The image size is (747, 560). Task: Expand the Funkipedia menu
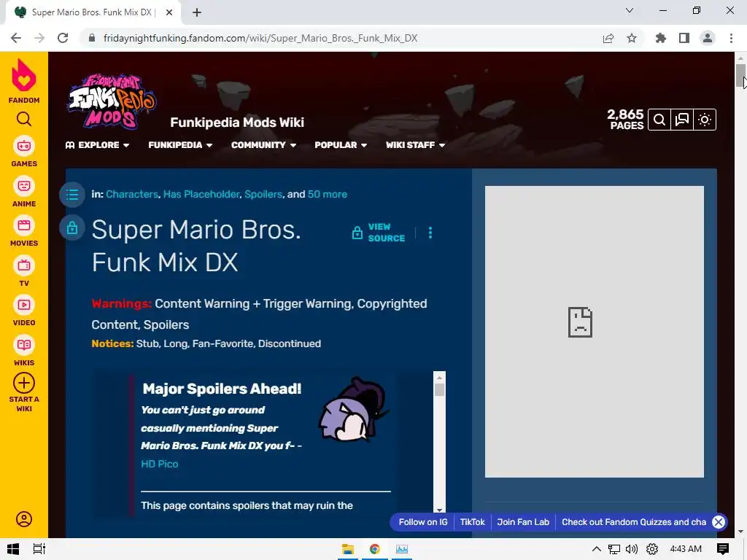click(180, 145)
